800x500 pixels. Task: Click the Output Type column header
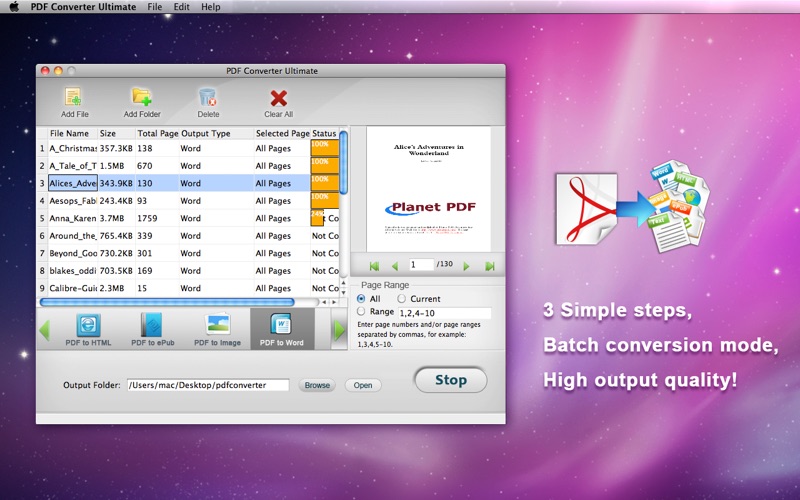click(216, 133)
